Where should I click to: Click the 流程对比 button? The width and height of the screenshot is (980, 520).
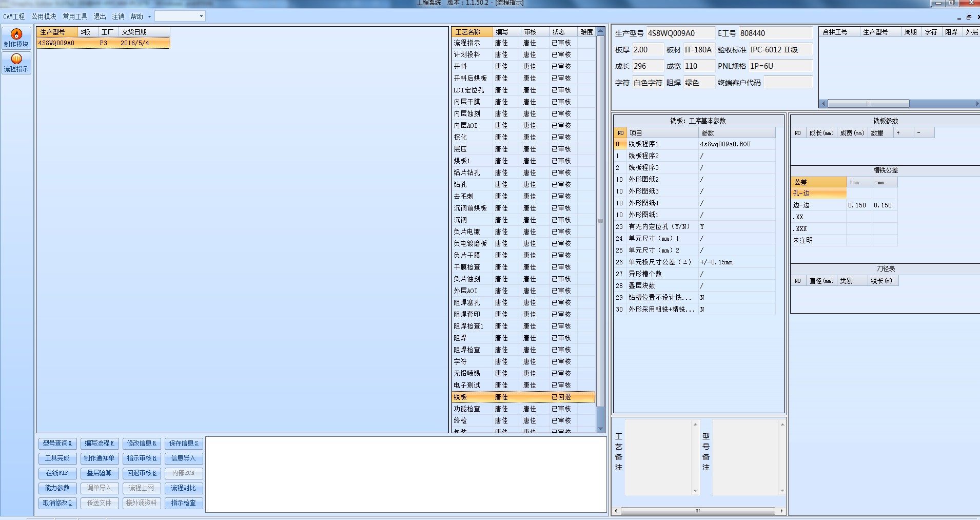184,488
